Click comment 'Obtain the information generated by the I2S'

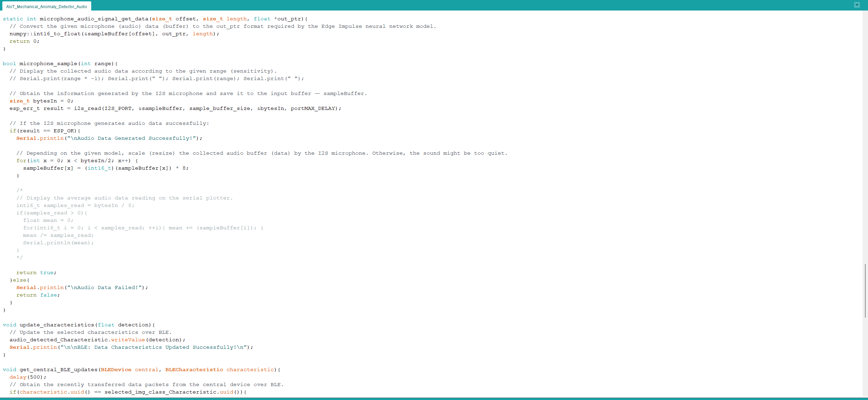[x=93, y=94]
